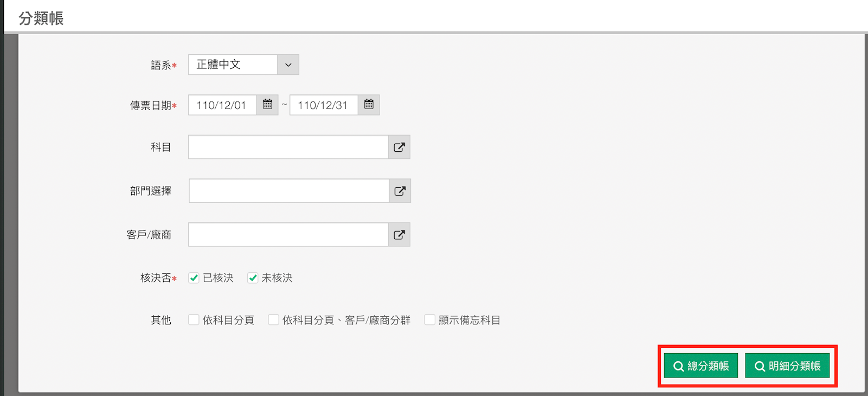This screenshot has width=868, height=396.
Task: Open the 客戶/廠商 lookup popup icon
Action: click(x=399, y=235)
